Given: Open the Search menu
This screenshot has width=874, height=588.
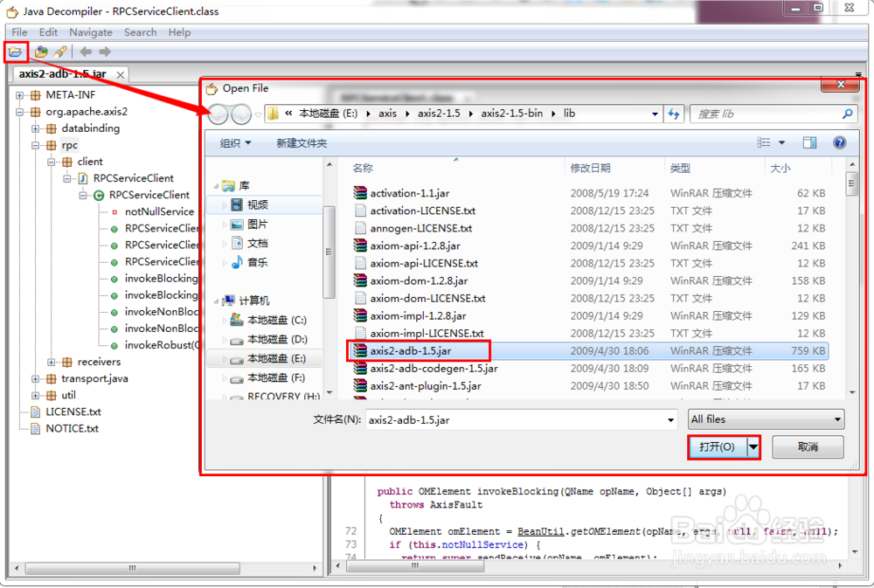Looking at the screenshot, I should point(141,32).
